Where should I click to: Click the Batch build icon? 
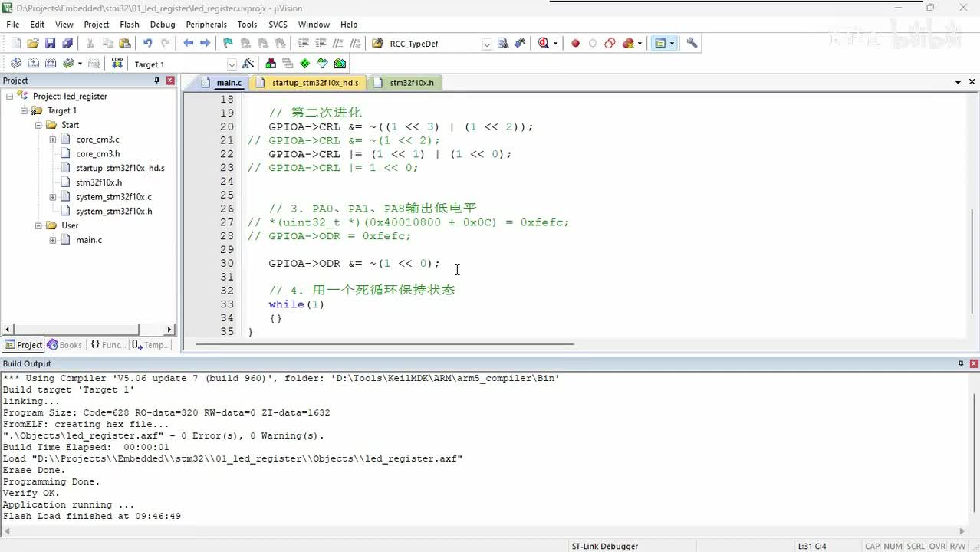tap(68, 64)
